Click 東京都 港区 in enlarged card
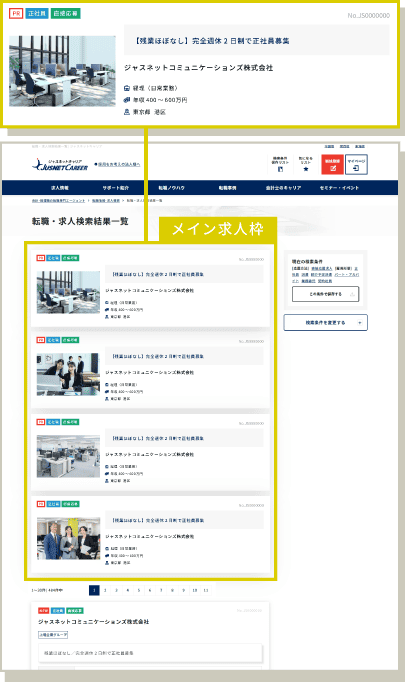This screenshot has height=682, width=405. click(149, 112)
